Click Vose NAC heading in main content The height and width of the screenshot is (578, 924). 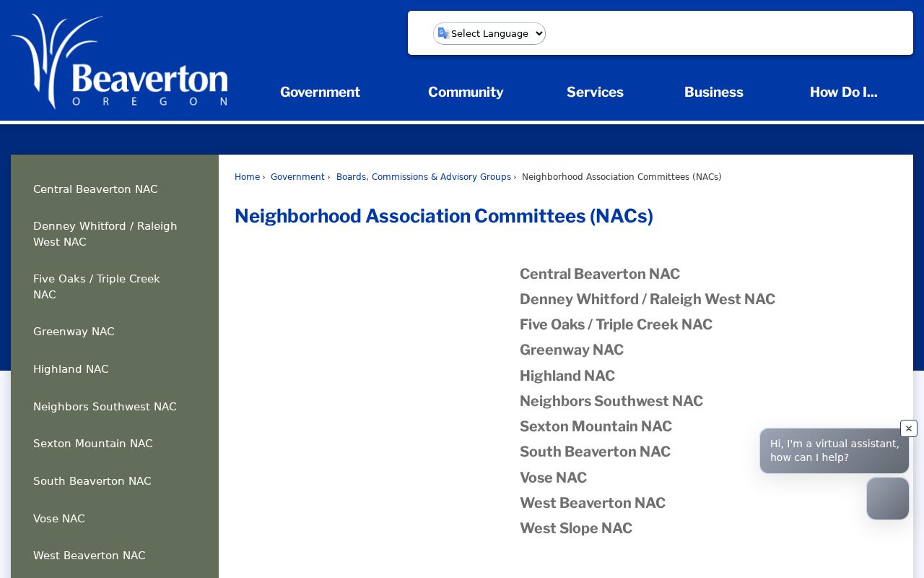(553, 478)
